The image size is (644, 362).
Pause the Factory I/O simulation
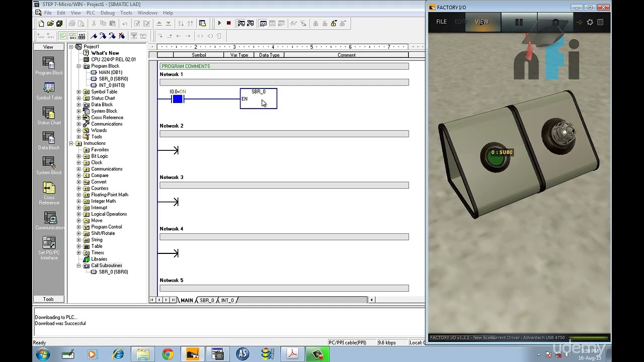tap(519, 22)
